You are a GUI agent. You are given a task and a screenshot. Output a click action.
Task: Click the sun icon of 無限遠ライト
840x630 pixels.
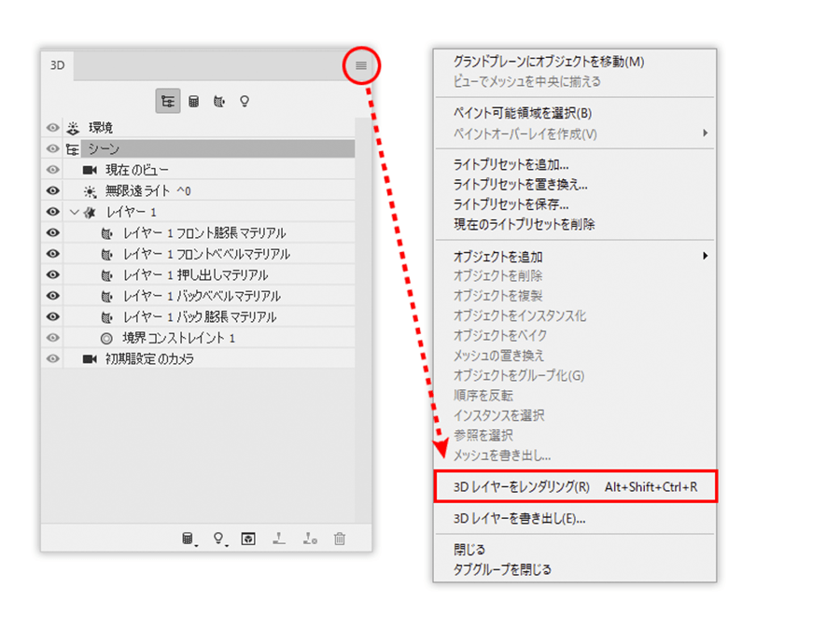click(x=90, y=190)
